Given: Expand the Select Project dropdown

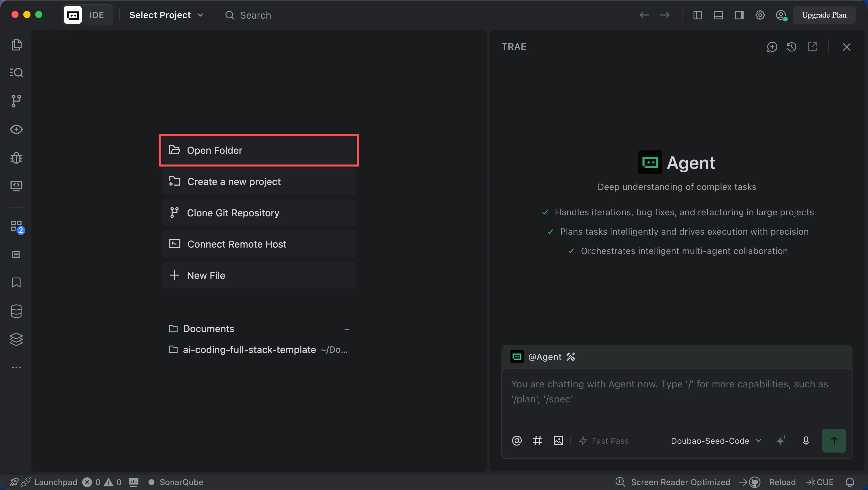Looking at the screenshot, I should pyautogui.click(x=166, y=15).
